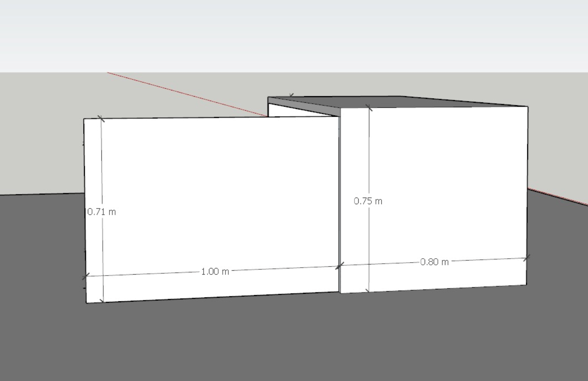
Task: Click the red axis line at upper left
Action: pyautogui.click(x=186, y=94)
